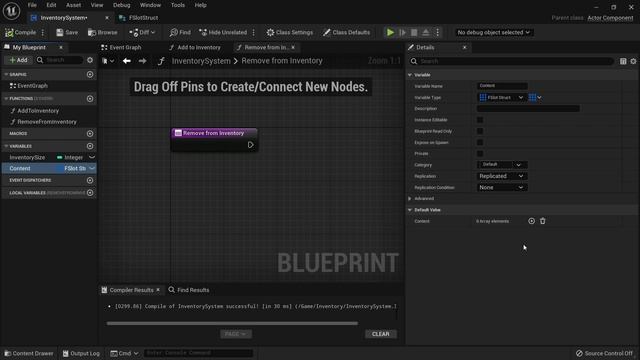Viewport: 640px width, 360px height.
Task: Open the File menu
Action: [32, 5]
